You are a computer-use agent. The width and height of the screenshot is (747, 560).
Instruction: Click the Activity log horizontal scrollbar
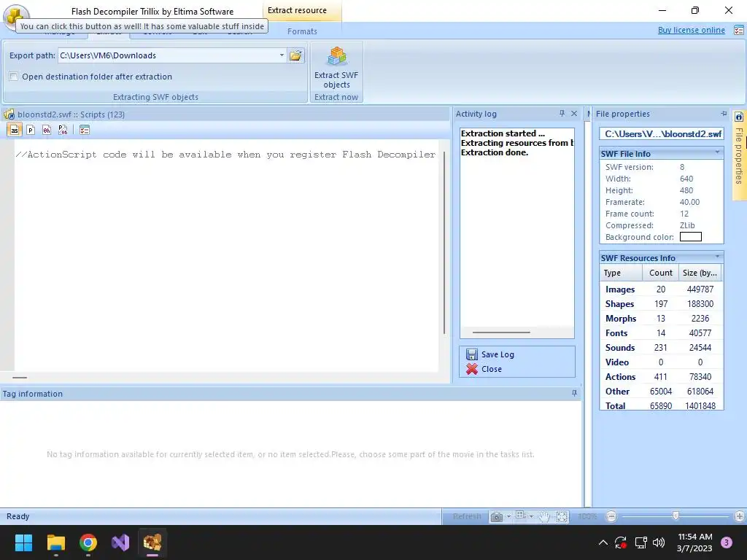point(501,332)
